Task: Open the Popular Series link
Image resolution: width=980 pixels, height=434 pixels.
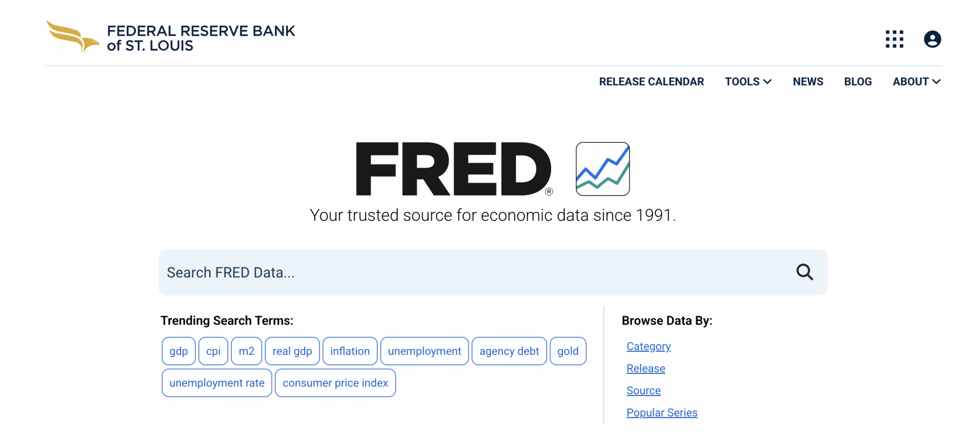Action: [x=662, y=412]
